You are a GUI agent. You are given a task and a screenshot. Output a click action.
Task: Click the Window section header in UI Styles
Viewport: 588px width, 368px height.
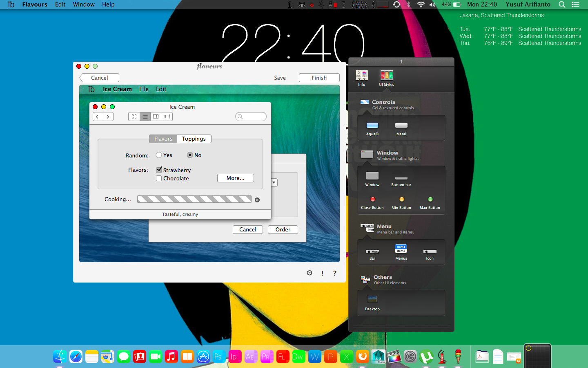coord(388,153)
